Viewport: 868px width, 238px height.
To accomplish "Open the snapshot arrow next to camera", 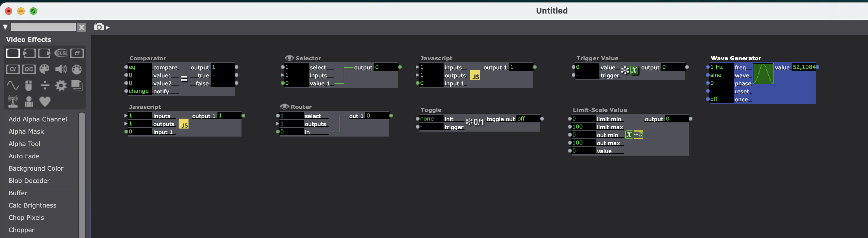I will pos(108,28).
